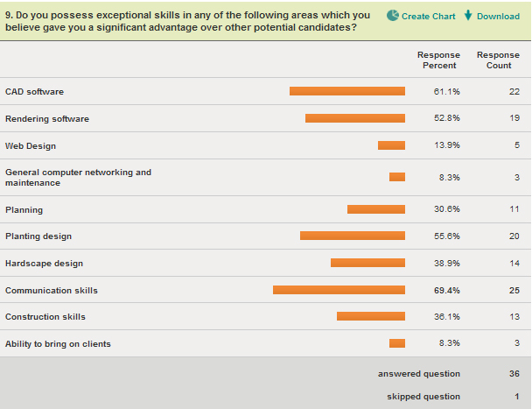This screenshot has height=409, width=532.
Task: Click the Ability to bring on clients label
Action: (x=58, y=344)
